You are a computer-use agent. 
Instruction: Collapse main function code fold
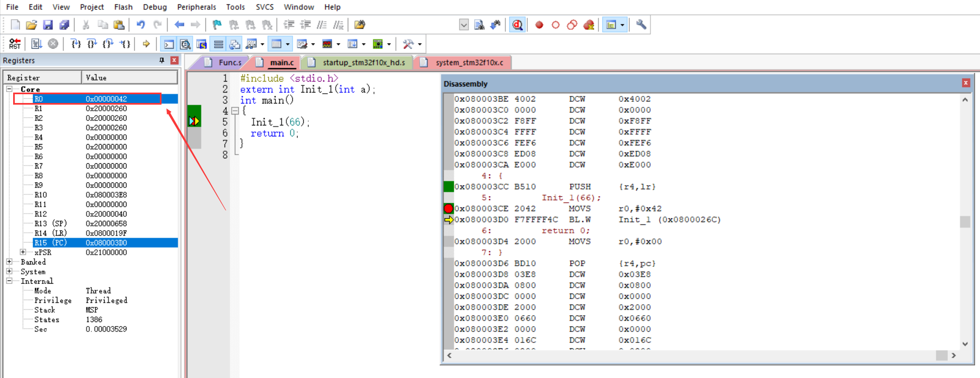click(235, 111)
